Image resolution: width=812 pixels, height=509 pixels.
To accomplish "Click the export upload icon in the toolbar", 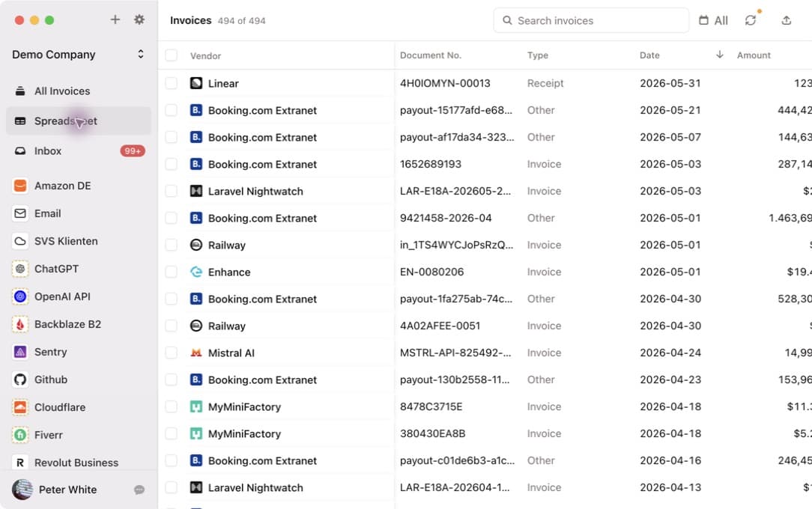I will (786, 20).
